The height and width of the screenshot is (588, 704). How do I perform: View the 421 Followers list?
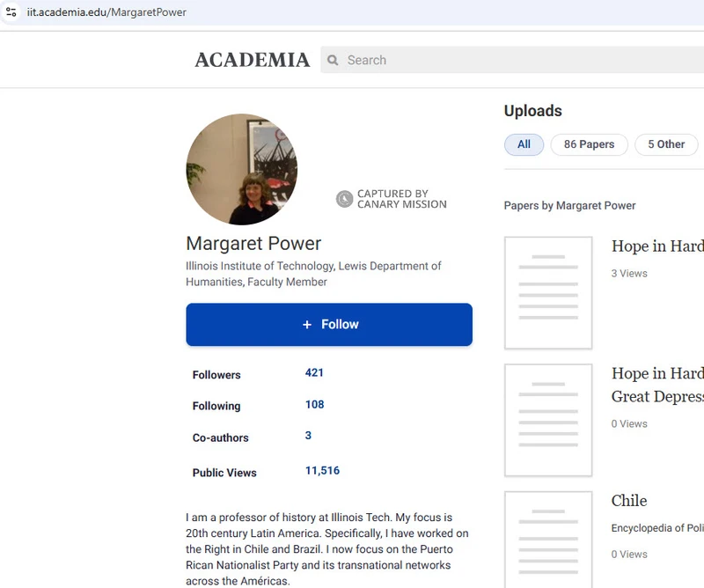click(314, 372)
